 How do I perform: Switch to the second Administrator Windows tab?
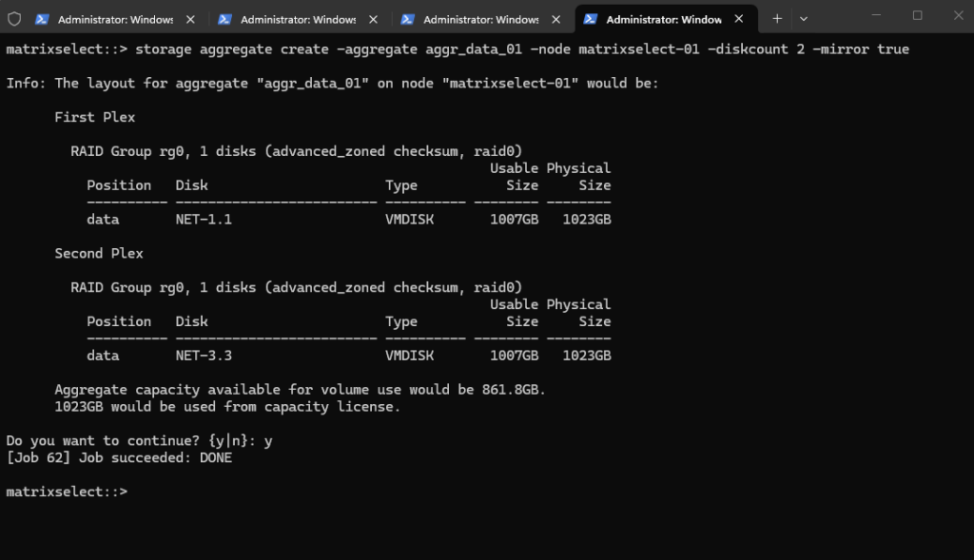point(298,19)
